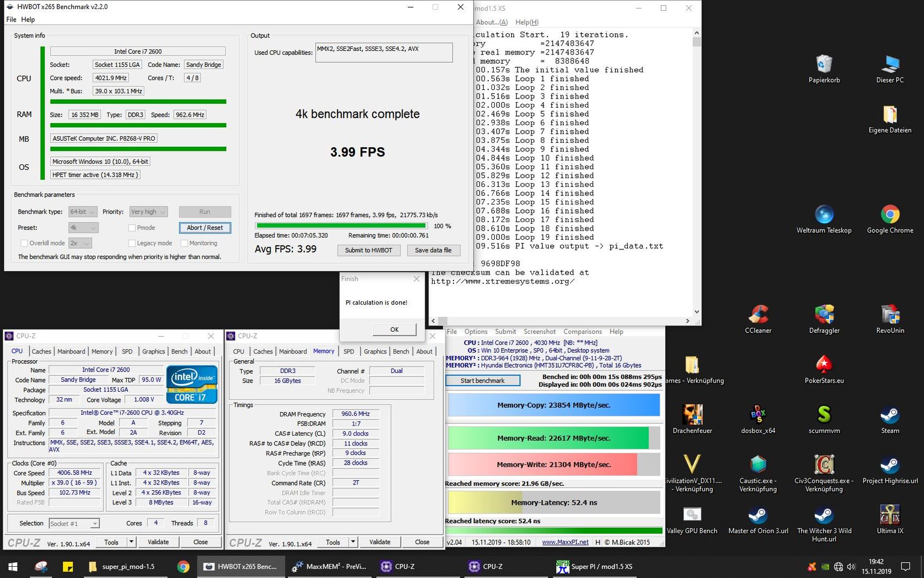Click Submit to HWBOT button
The image size is (924, 578).
point(368,250)
